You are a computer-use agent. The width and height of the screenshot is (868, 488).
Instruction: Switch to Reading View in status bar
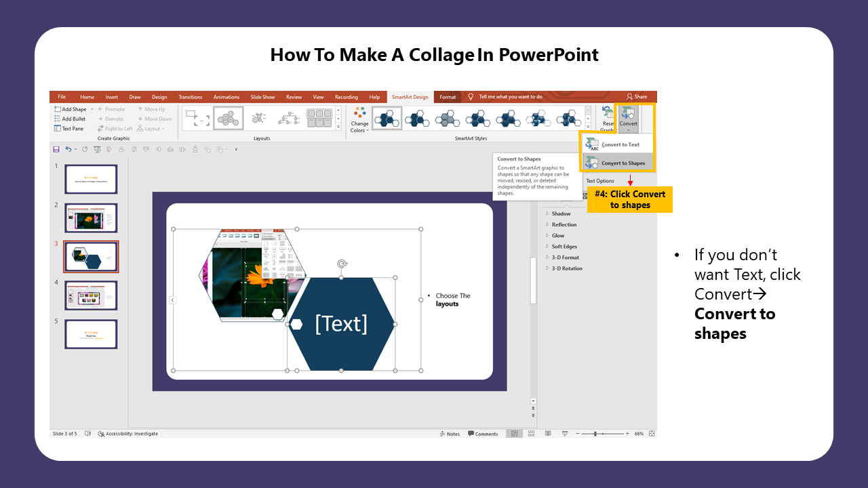pos(547,434)
